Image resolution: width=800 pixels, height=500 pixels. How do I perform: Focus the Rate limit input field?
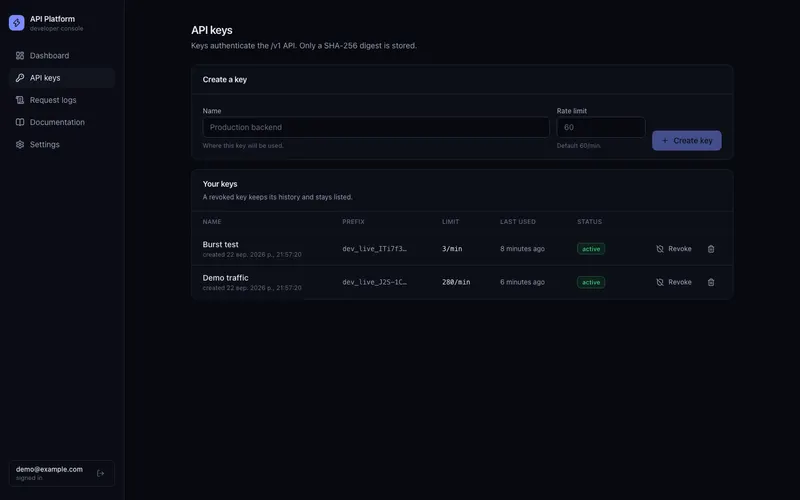tap(601, 127)
